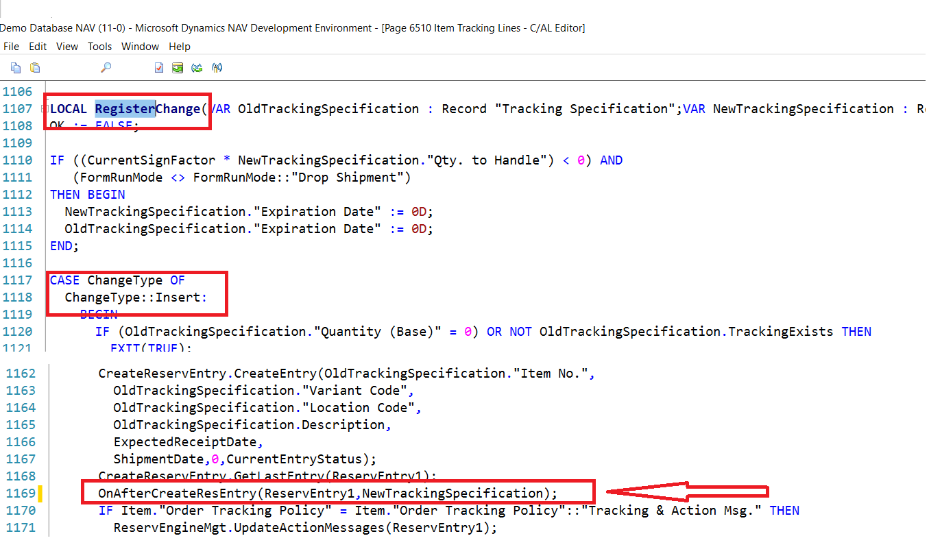Click the Paste icon in the toolbar
The height and width of the screenshot is (560, 929).
tap(34, 67)
